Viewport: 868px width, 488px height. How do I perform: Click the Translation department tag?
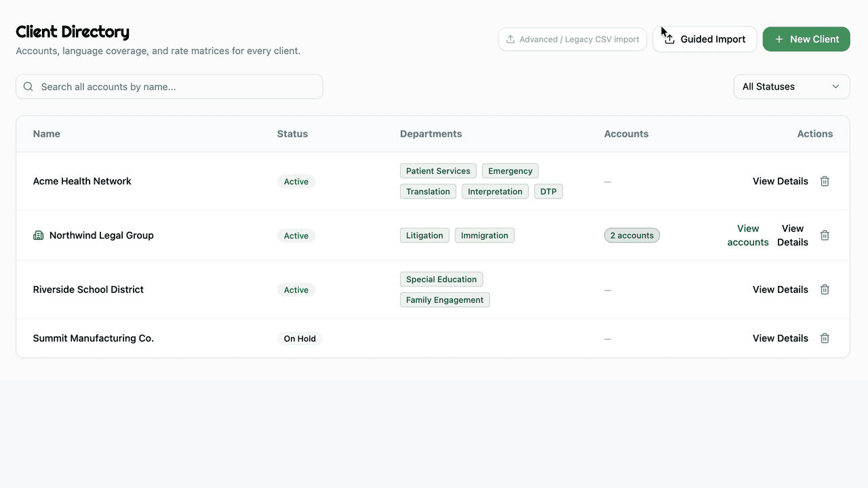coord(428,191)
